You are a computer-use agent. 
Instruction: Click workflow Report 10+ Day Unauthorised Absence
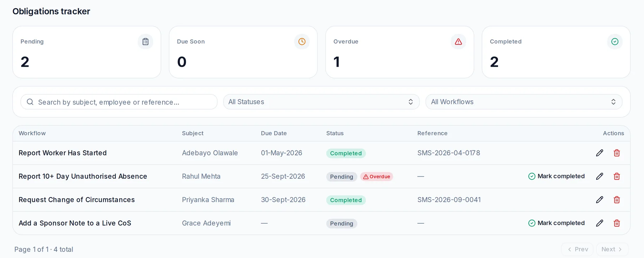pyautogui.click(x=83, y=176)
